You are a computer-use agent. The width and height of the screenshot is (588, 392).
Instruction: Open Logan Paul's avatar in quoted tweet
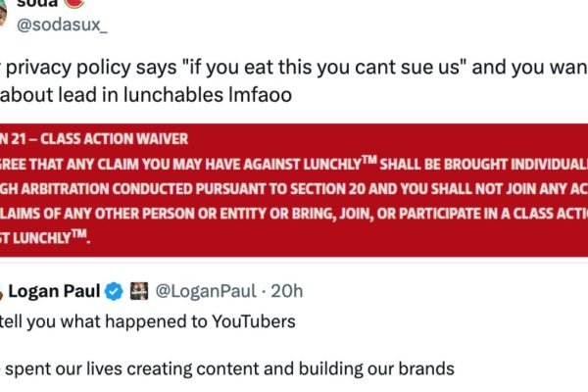[x=3, y=291]
